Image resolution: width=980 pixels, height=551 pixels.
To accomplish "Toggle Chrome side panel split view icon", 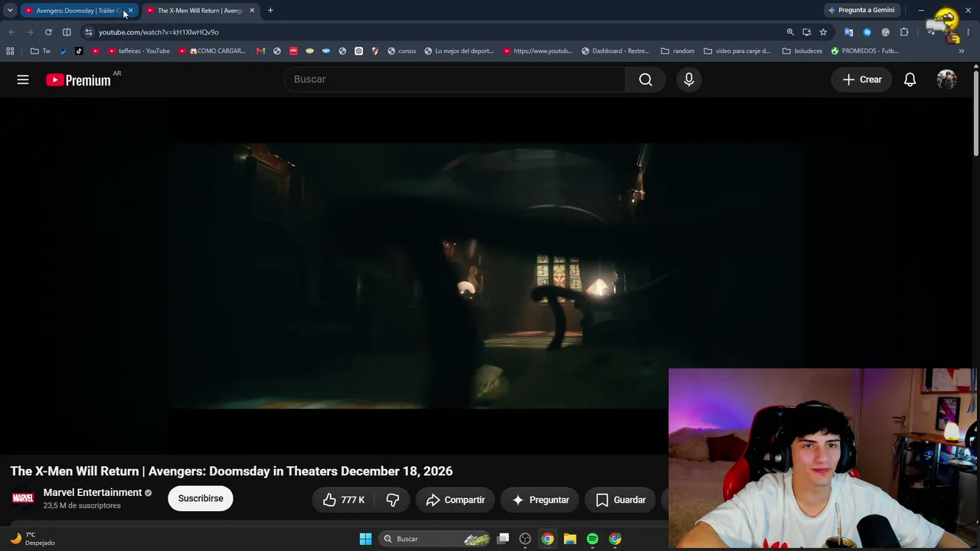I will click(x=67, y=32).
